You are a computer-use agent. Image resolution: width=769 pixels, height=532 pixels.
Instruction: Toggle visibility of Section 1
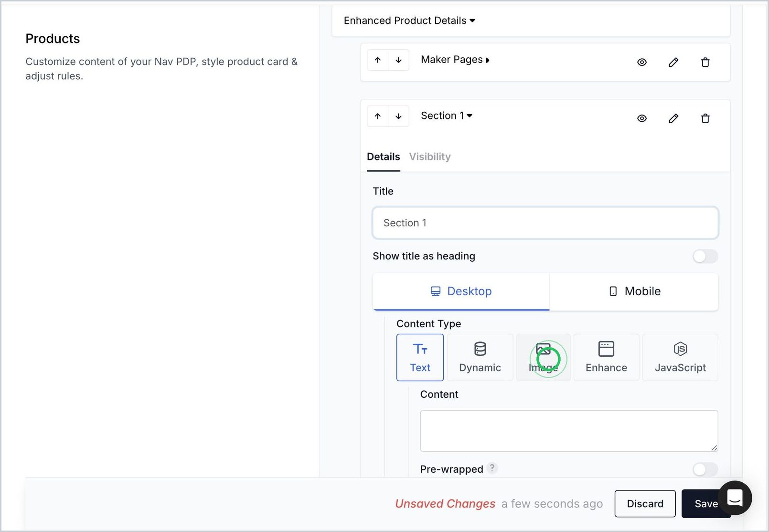pos(642,118)
